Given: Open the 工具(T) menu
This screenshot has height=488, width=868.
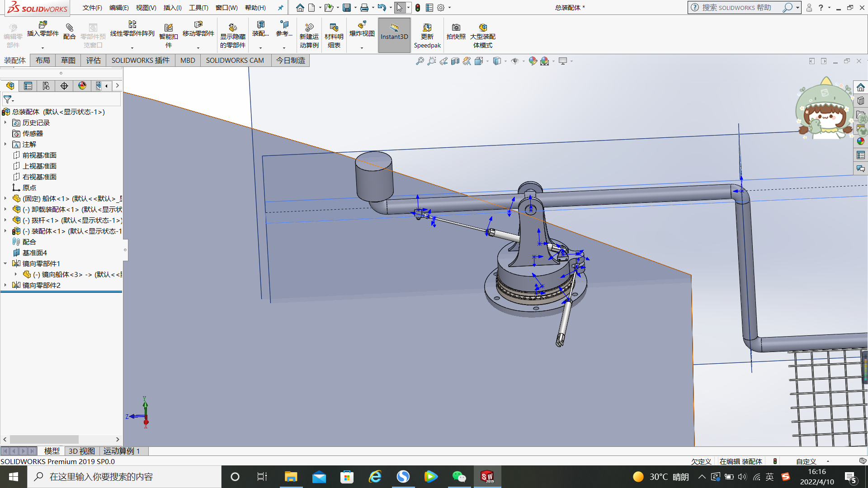Looking at the screenshot, I should coord(198,8).
